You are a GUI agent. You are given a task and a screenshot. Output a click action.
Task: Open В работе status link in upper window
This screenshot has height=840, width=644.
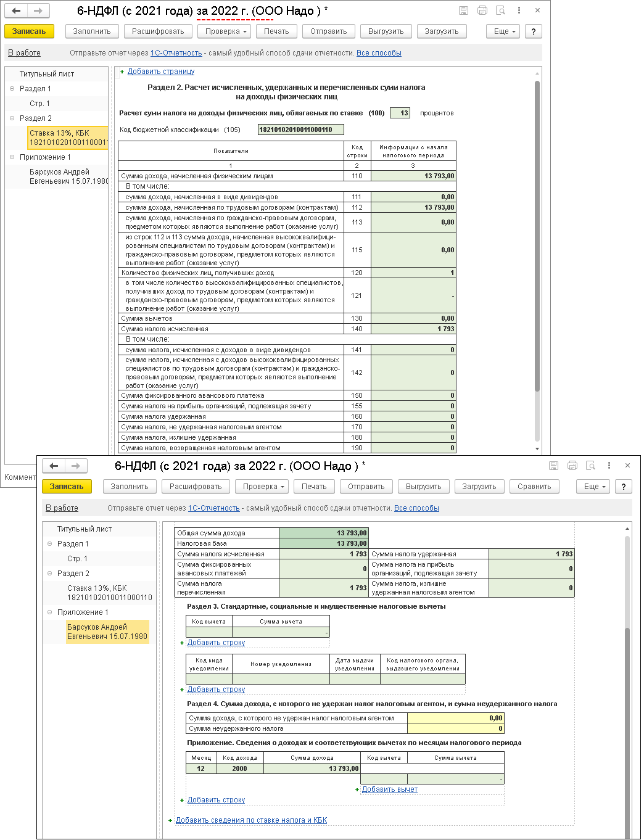tap(24, 53)
